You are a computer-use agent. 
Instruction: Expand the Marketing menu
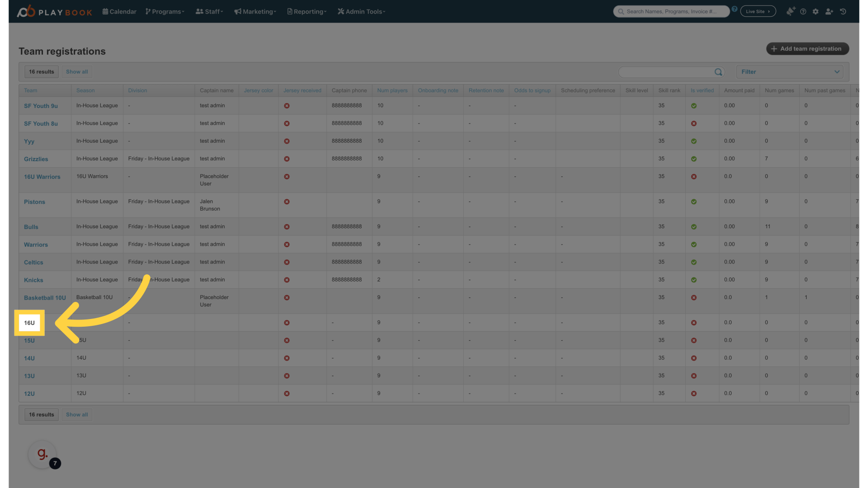tap(255, 12)
